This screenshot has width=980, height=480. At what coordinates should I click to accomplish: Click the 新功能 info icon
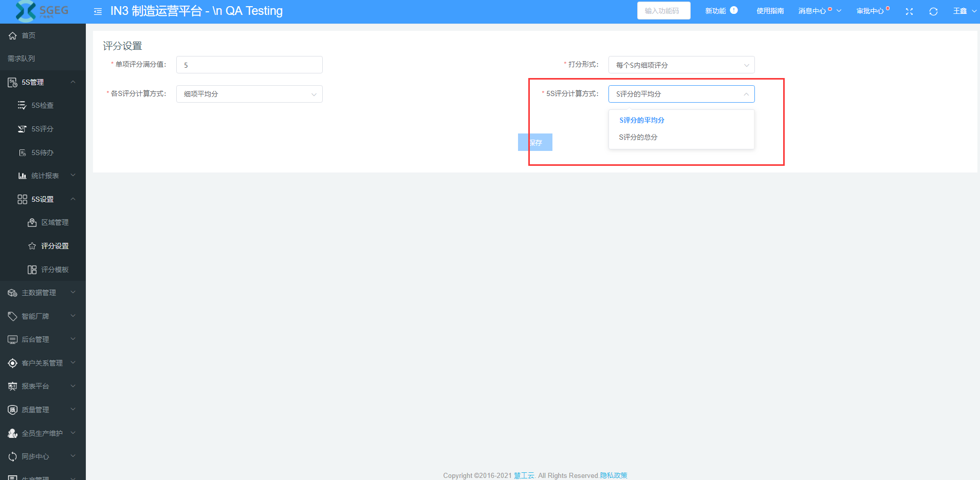pyautogui.click(x=734, y=10)
